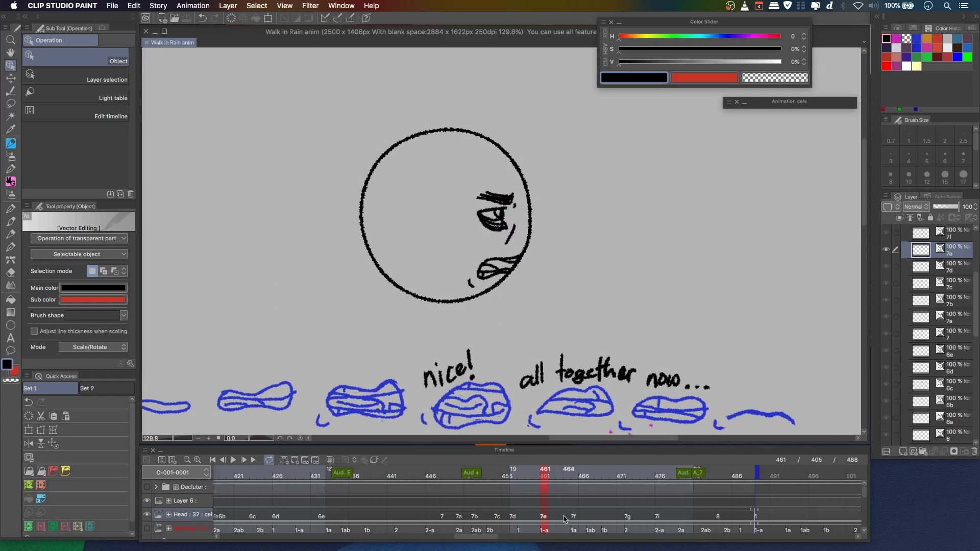Open the Filter menu
This screenshot has width=980, height=551.
click(x=310, y=6)
